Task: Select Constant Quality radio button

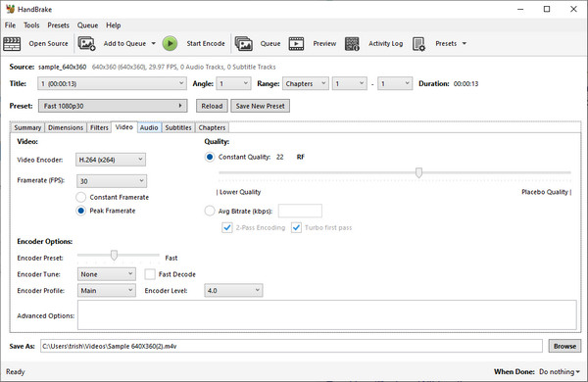Action: point(210,157)
